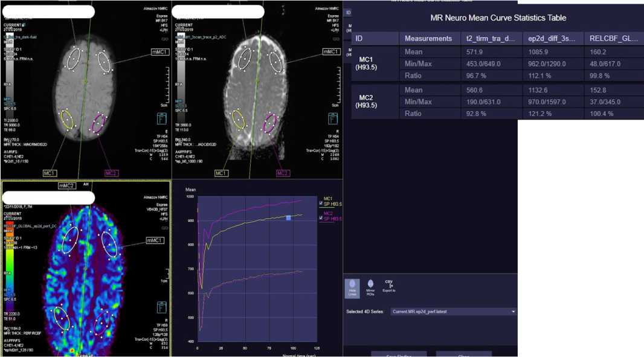Click the MC2 mean value 560.6
644x357 pixels.
pyautogui.click(x=474, y=91)
